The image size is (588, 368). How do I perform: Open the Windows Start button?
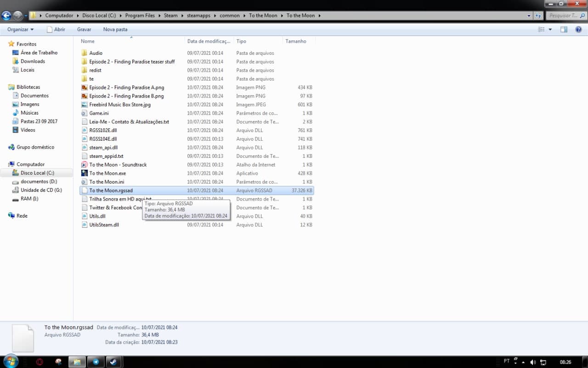pyautogui.click(x=10, y=362)
